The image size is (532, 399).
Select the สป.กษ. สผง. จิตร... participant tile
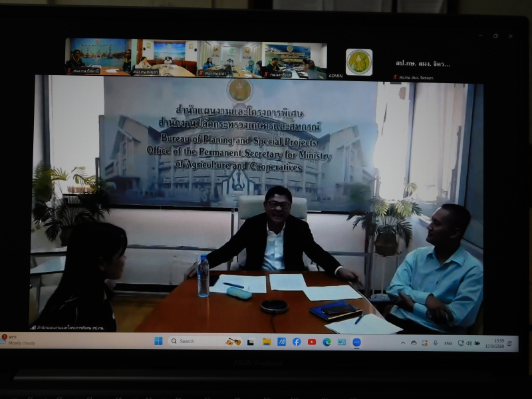point(422,65)
